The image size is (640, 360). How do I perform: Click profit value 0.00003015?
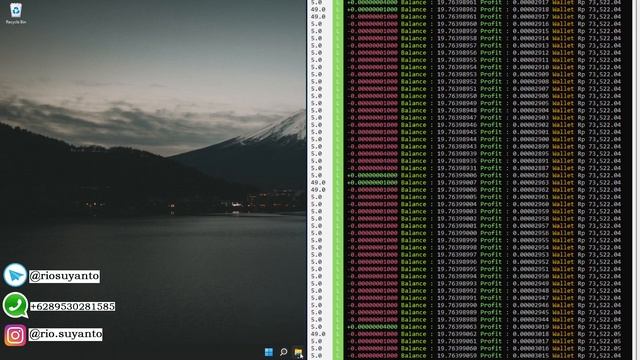531,356
